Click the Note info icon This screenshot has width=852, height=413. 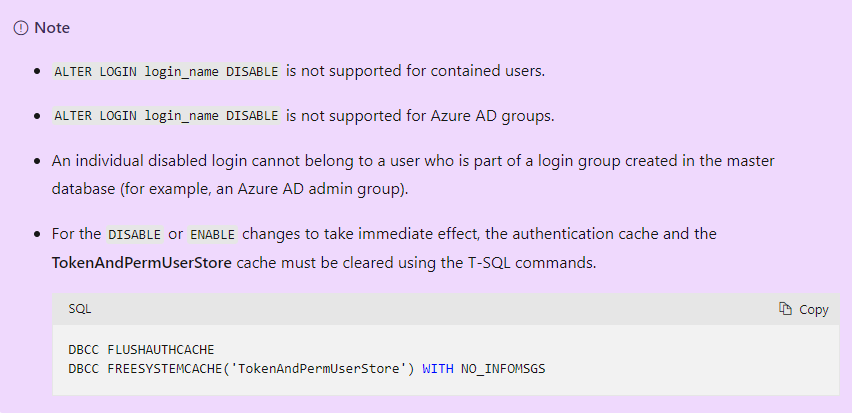[21, 28]
